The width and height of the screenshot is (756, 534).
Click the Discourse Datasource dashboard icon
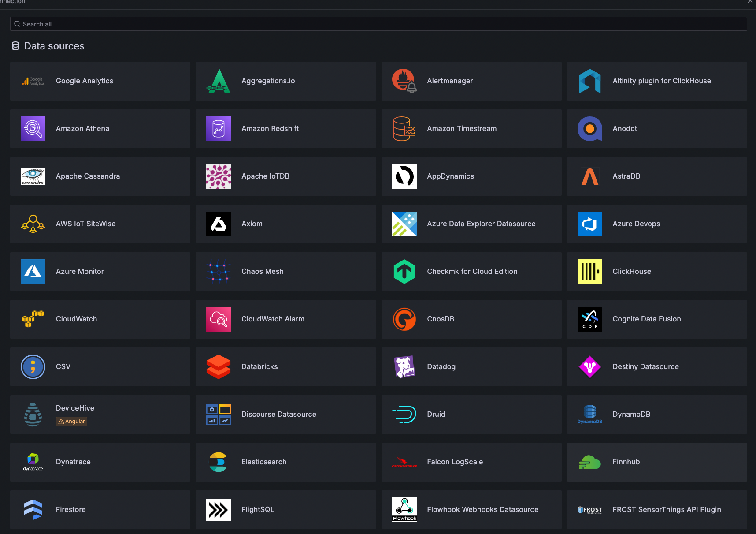pos(219,415)
